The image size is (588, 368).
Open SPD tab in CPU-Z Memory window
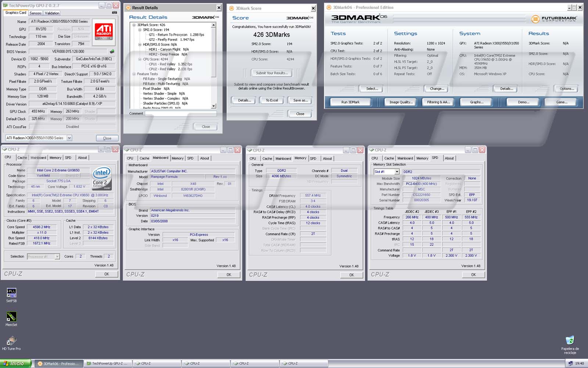tap(313, 159)
